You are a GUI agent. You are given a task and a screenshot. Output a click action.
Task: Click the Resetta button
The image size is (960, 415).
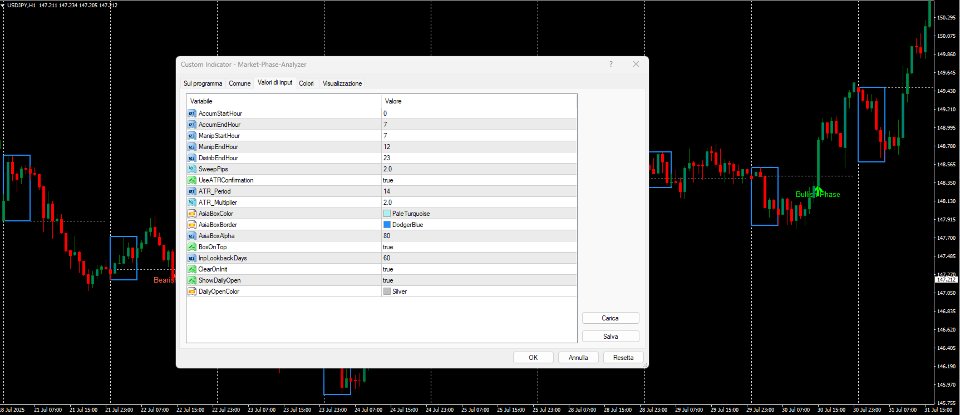623,357
